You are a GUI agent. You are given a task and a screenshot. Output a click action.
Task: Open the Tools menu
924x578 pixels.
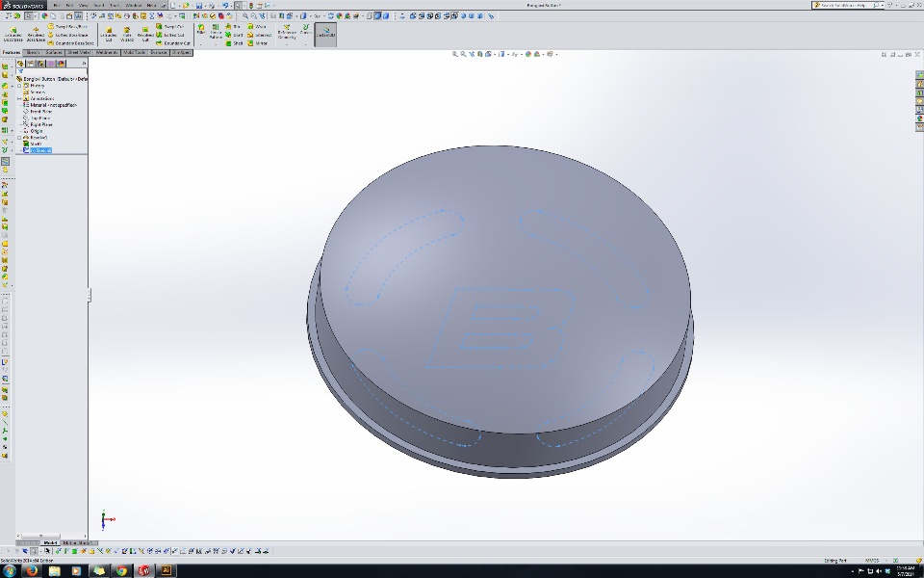tap(115, 6)
